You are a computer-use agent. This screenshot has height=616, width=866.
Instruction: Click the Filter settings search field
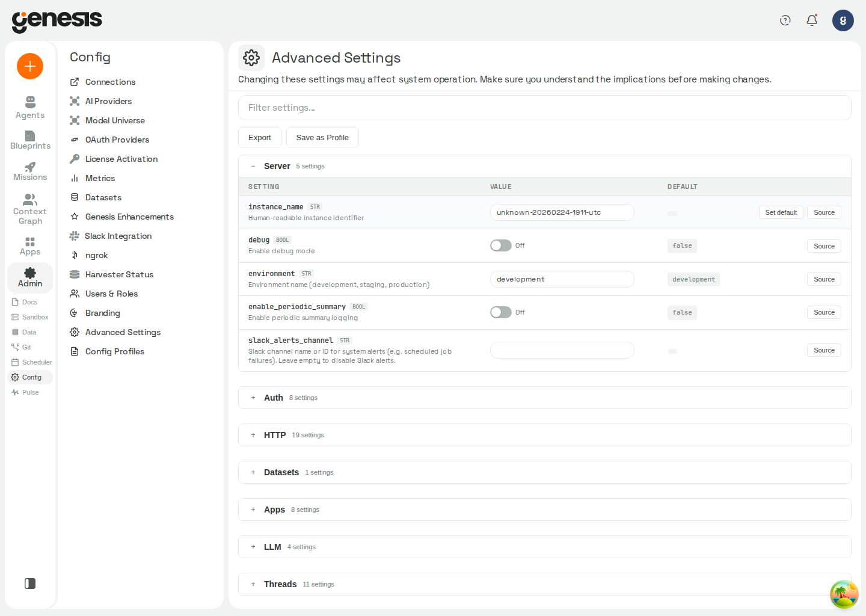544,108
